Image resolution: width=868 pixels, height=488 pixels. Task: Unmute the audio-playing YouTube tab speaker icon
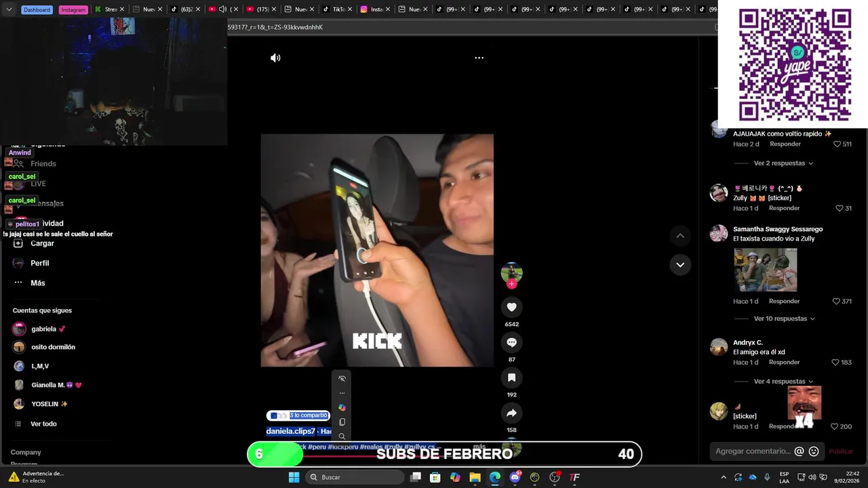coord(222,9)
